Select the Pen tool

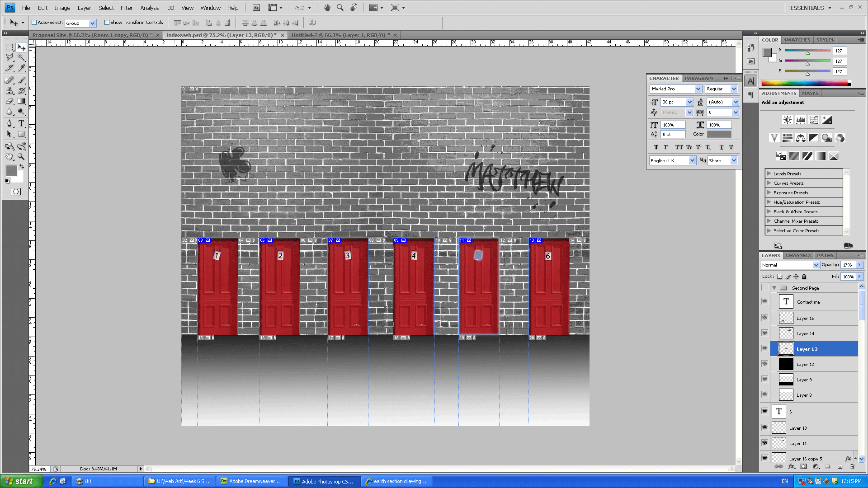(x=9, y=123)
